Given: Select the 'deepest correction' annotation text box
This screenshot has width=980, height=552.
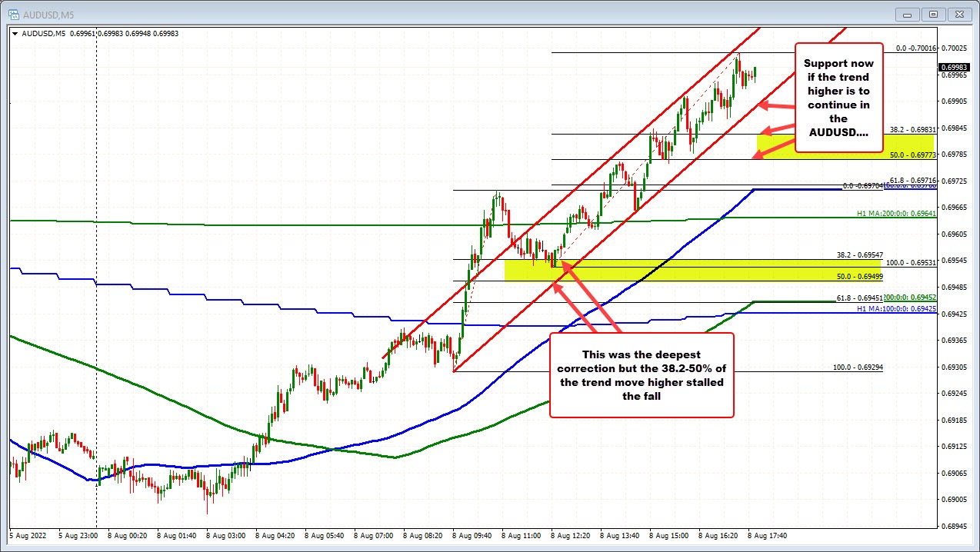Looking at the screenshot, I should pos(642,375).
